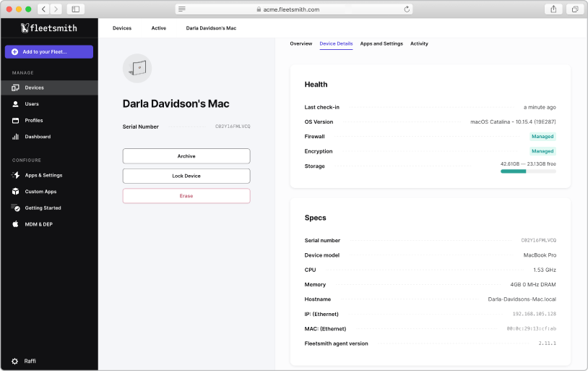Click the 'a minute ago' check-in value
Image resolution: width=588 pixels, height=371 pixels.
tap(540, 107)
